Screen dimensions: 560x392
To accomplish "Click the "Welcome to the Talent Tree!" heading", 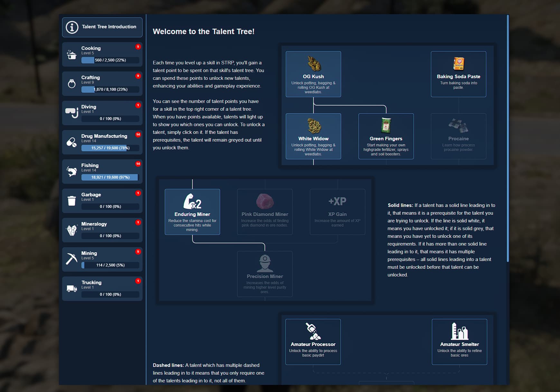I will coord(204,32).
